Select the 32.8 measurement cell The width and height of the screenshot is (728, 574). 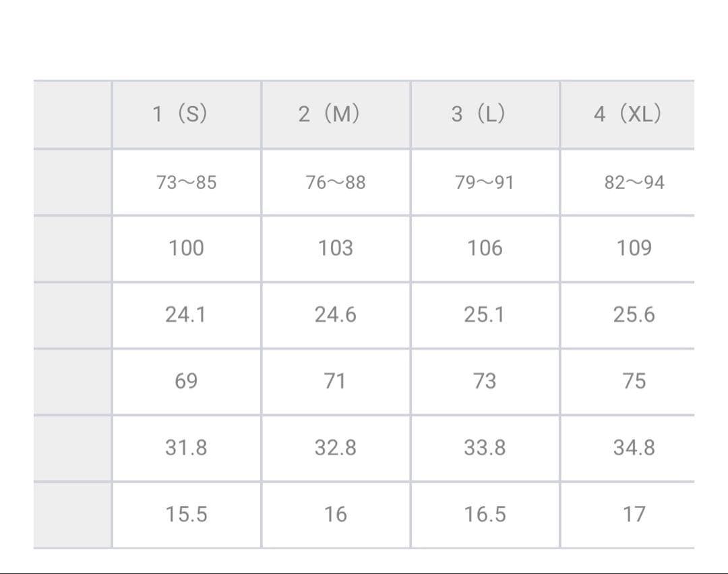(336, 448)
